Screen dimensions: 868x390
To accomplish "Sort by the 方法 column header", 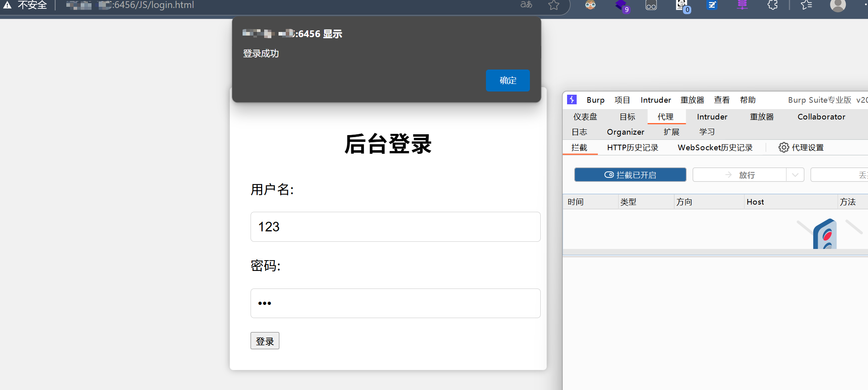I will tap(853, 202).
